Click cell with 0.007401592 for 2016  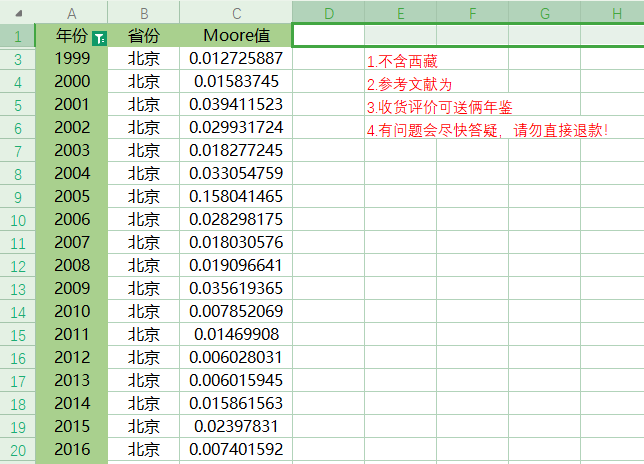(x=236, y=449)
